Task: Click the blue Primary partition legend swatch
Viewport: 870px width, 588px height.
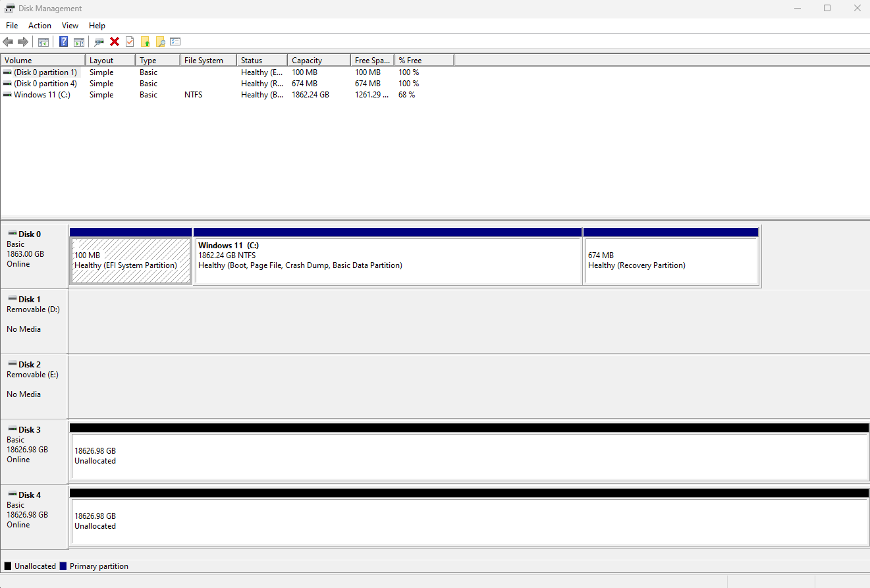Action: tap(63, 566)
